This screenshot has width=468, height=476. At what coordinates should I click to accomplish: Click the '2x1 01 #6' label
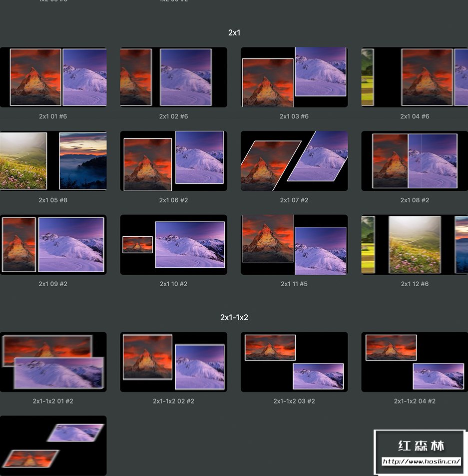point(53,116)
